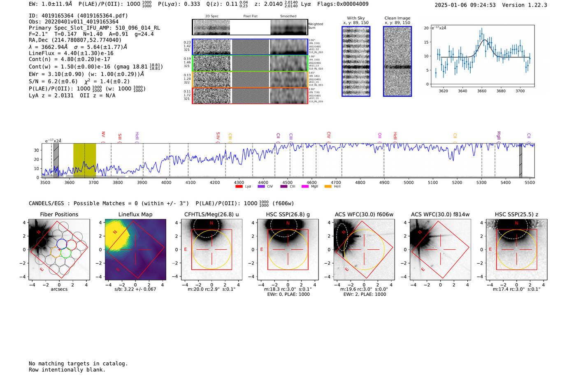The width and height of the screenshot is (576, 392).
Task: Click the 'Row intentionally blank.' text
Action: point(67,370)
